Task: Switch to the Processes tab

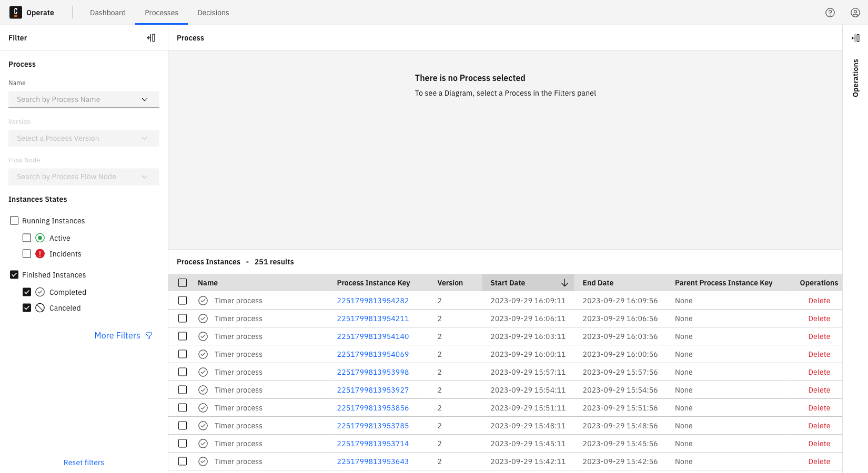Action: tap(162, 13)
